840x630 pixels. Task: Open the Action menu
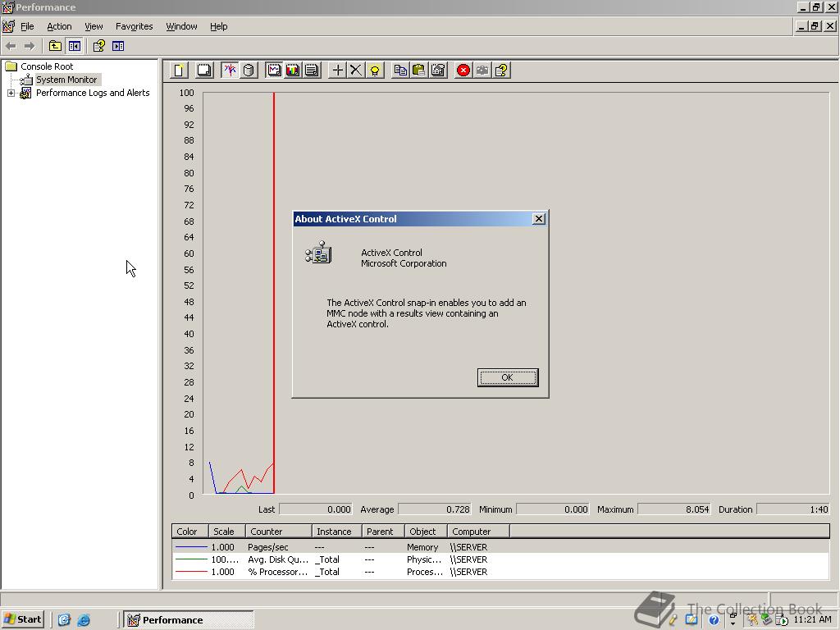(x=59, y=26)
